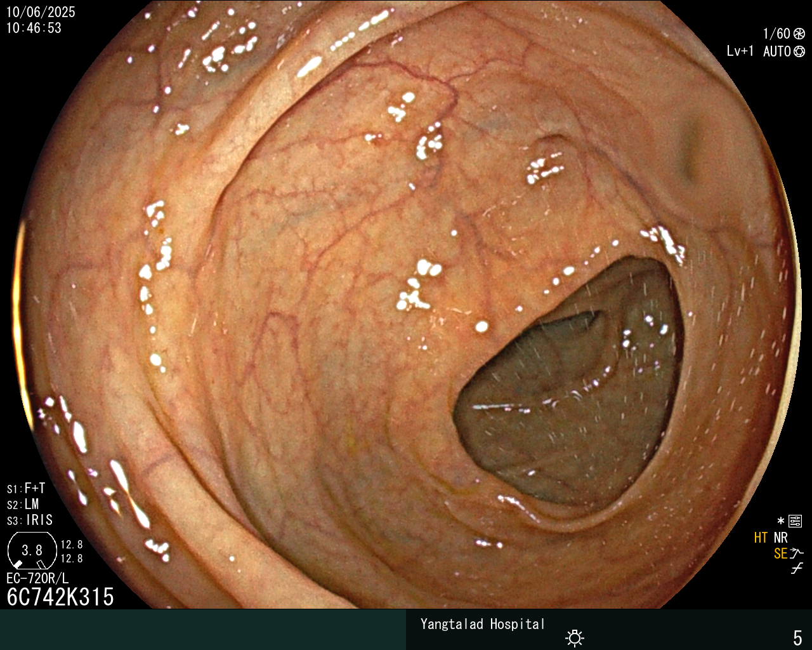
Task: Click the S3: IRIS switch assignment
Action: [x=30, y=520]
